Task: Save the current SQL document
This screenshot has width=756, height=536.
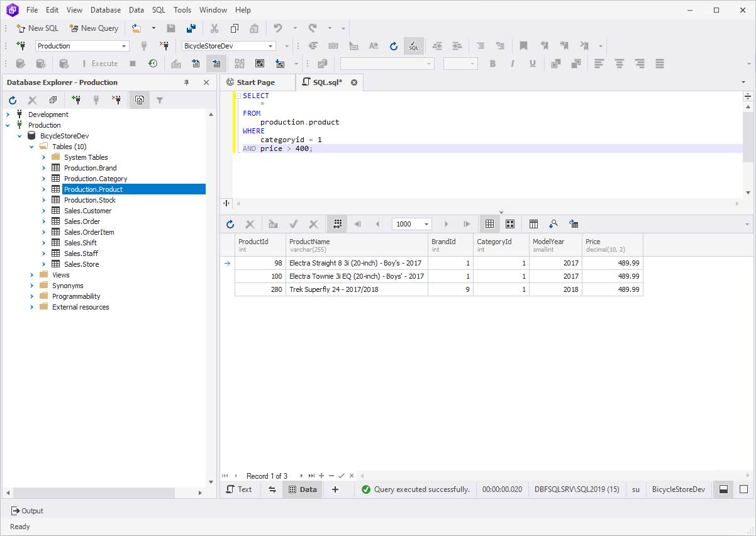Action: pos(170,28)
